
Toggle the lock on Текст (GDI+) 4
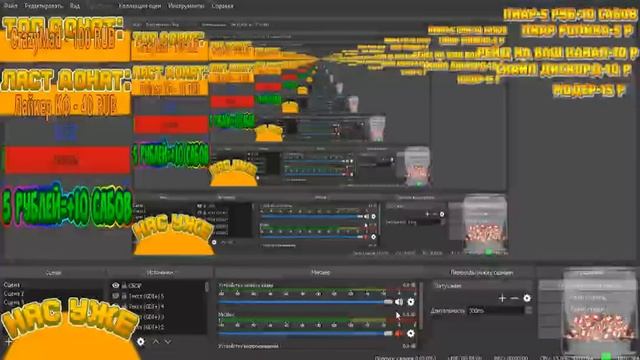point(124,306)
